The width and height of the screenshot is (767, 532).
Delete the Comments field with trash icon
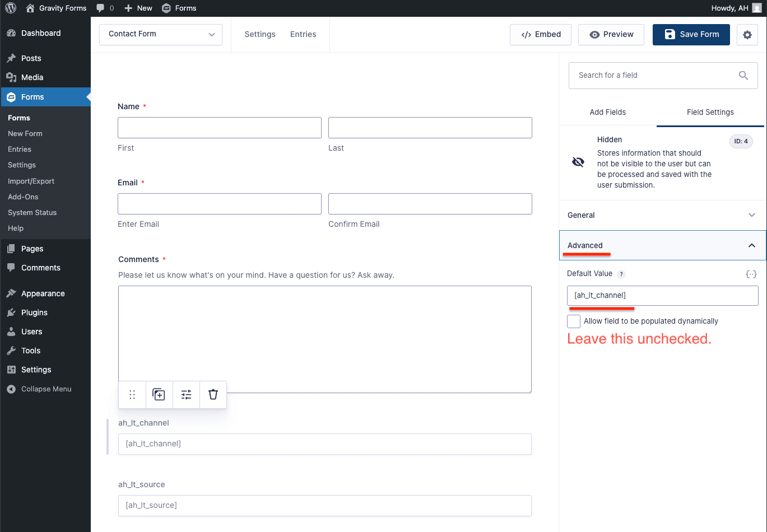[x=213, y=394]
